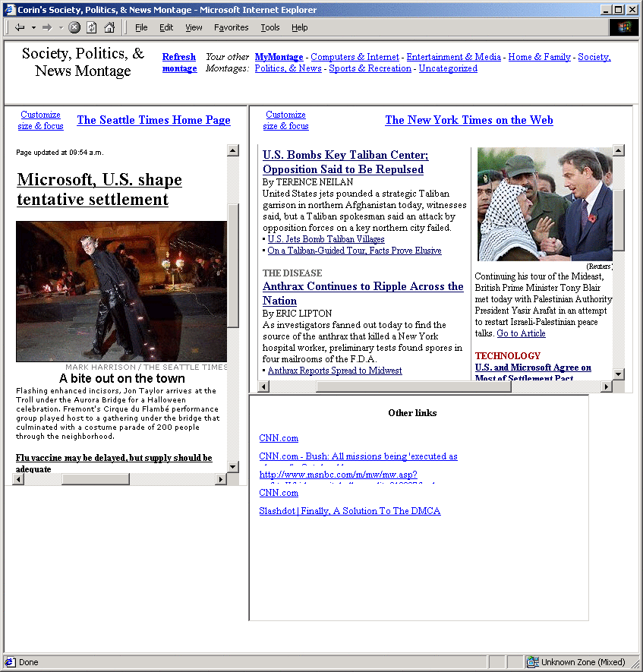Image resolution: width=643 pixels, height=672 pixels.
Task: Open The Seattle Times Home Page link
Action: coord(153,120)
